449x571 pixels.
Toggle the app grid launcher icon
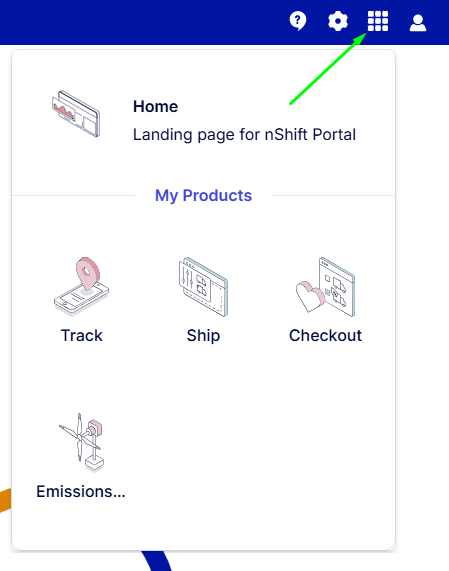(x=378, y=21)
